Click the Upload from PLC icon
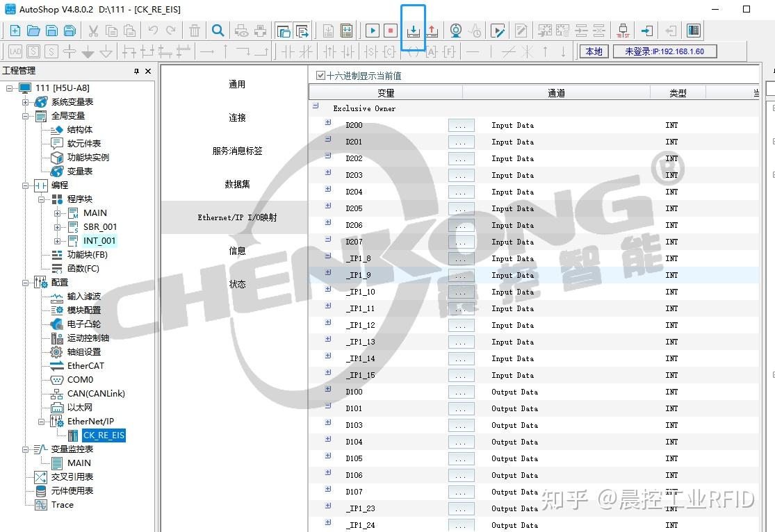This screenshot has height=532, width=775. tap(432, 31)
